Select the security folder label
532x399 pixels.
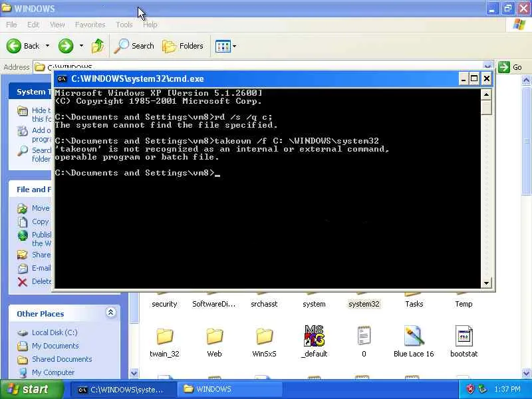(164, 304)
